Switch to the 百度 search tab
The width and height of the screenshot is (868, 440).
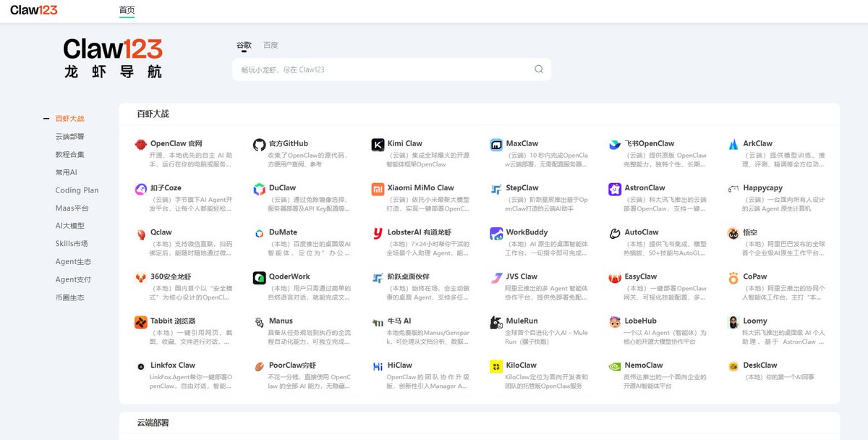(x=271, y=45)
